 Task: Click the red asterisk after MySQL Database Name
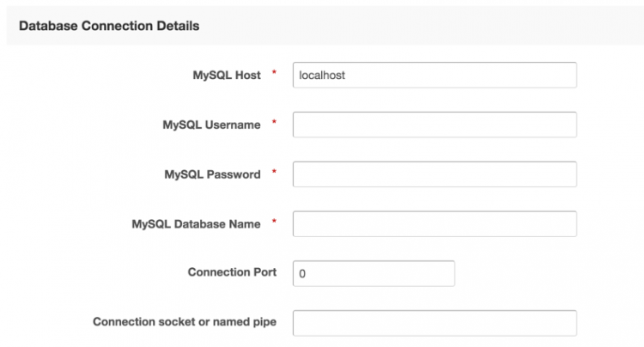(x=274, y=222)
